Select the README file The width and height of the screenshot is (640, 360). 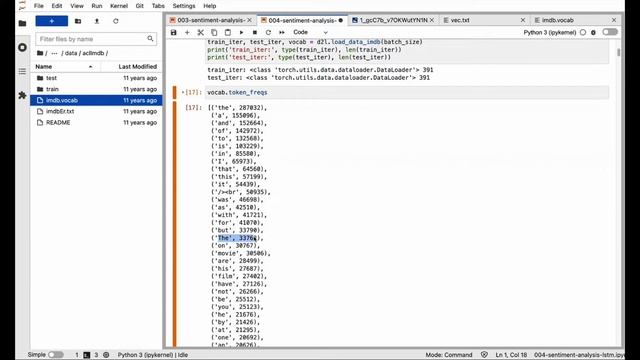tap(96, 122)
